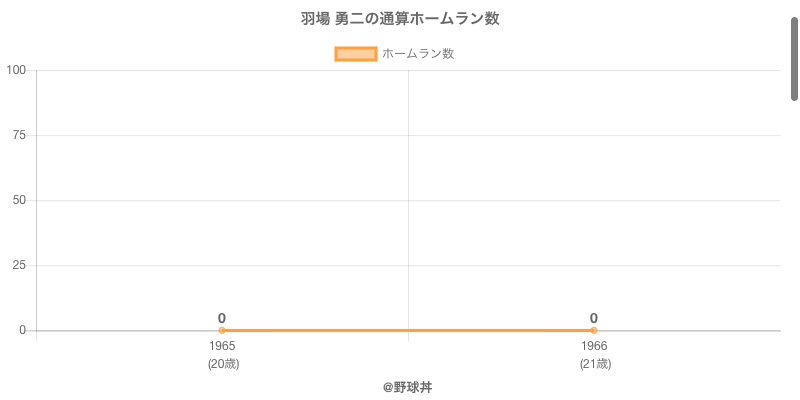Click the 100 y-axis tick label
The image size is (800, 400).
click(x=16, y=70)
